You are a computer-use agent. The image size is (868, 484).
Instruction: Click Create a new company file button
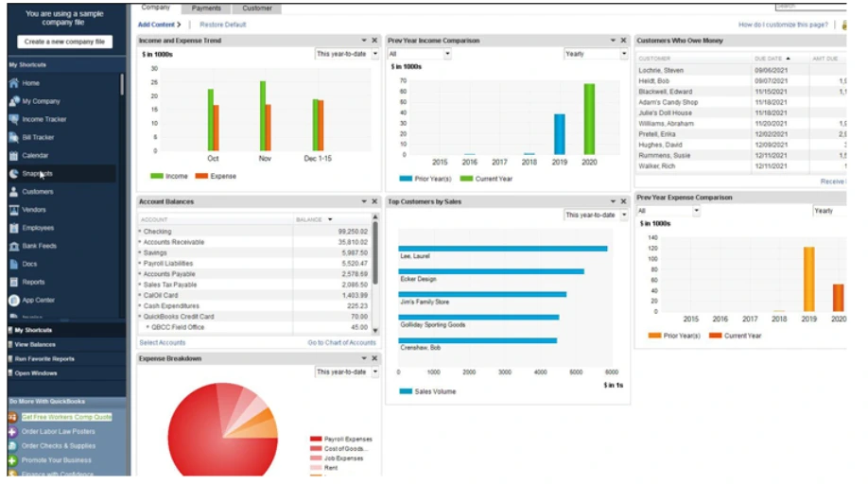click(x=64, y=42)
